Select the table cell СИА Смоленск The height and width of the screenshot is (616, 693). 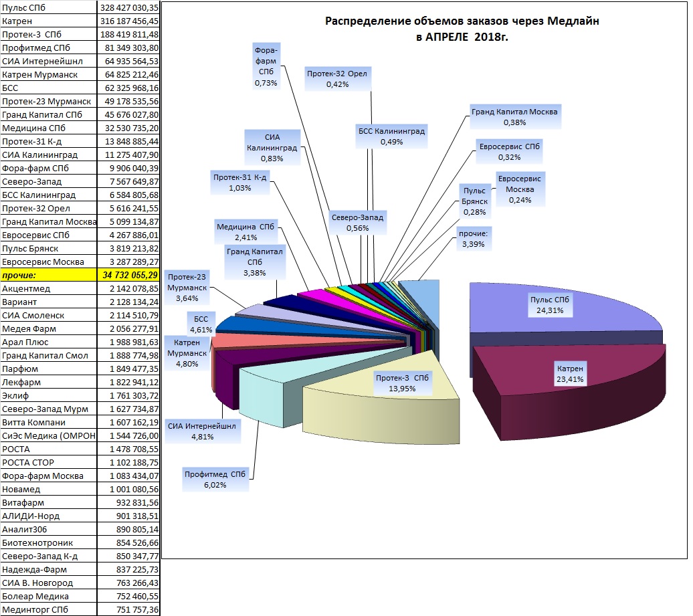pyautogui.click(x=48, y=316)
